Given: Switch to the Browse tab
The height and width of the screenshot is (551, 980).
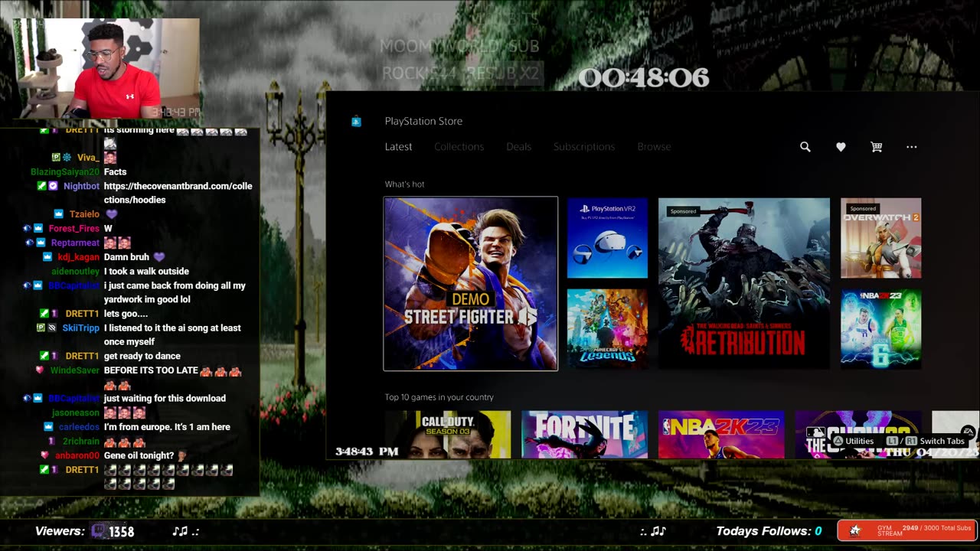Looking at the screenshot, I should click(x=654, y=147).
